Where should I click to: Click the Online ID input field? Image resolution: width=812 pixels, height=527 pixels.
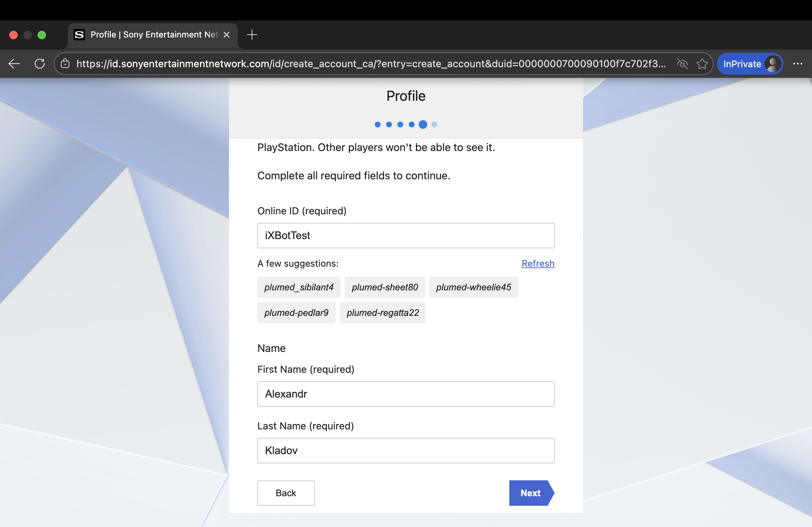[x=406, y=236]
